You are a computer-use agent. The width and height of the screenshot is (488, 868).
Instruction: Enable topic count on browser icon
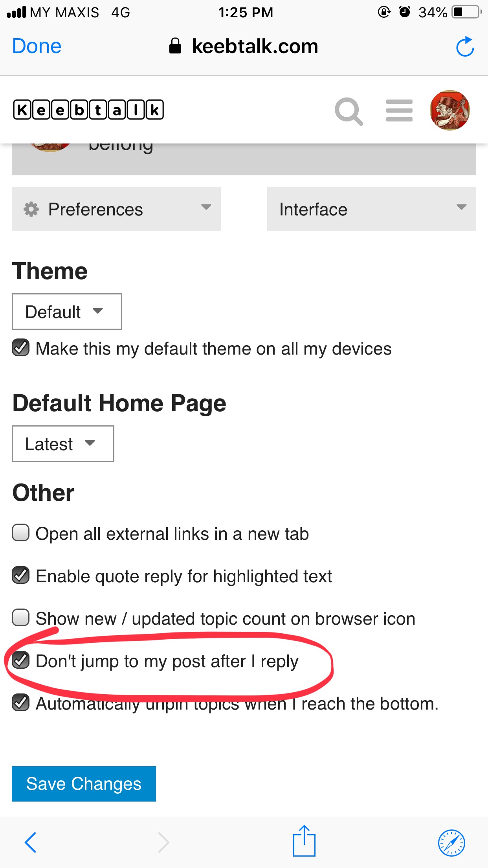[x=20, y=618]
